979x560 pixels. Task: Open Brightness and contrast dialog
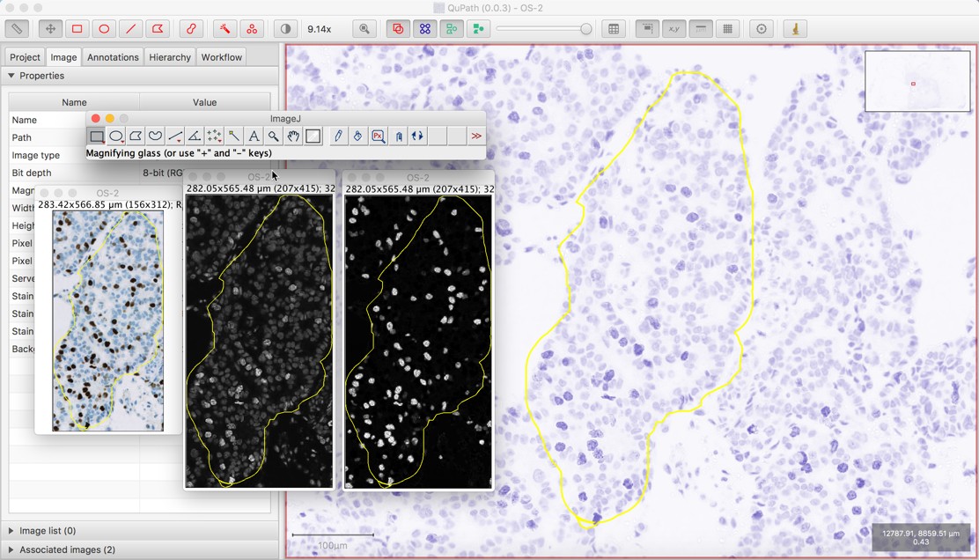coord(285,29)
